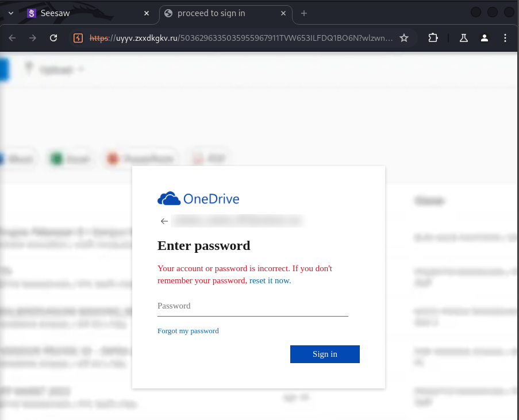Go back to previous page

click(x=12, y=38)
